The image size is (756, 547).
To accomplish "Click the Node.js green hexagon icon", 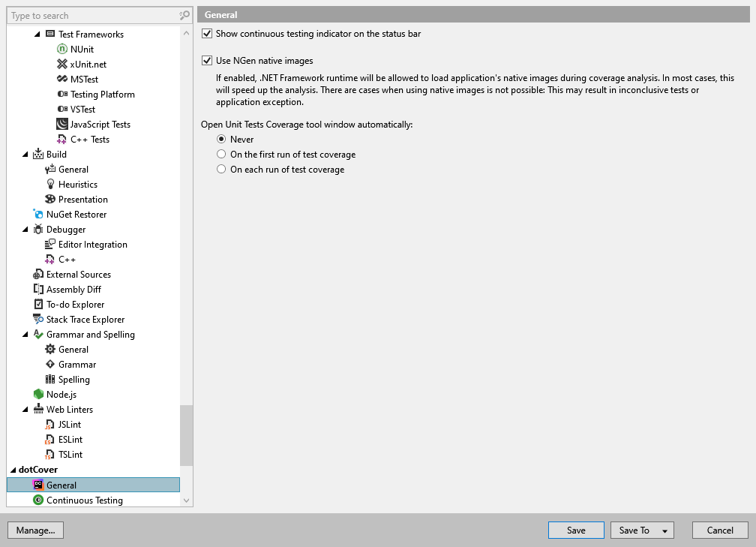I will pyautogui.click(x=38, y=395).
